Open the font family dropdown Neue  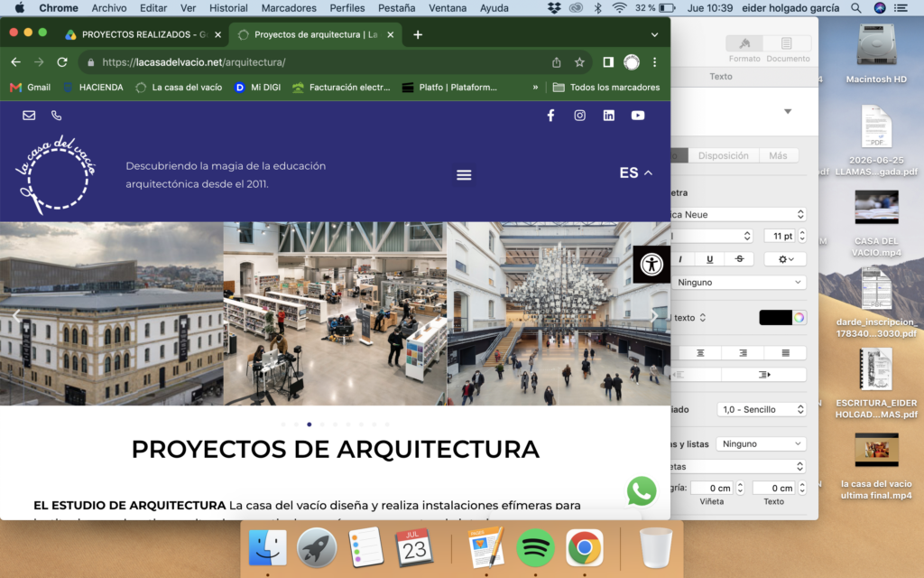coord(738,215)
